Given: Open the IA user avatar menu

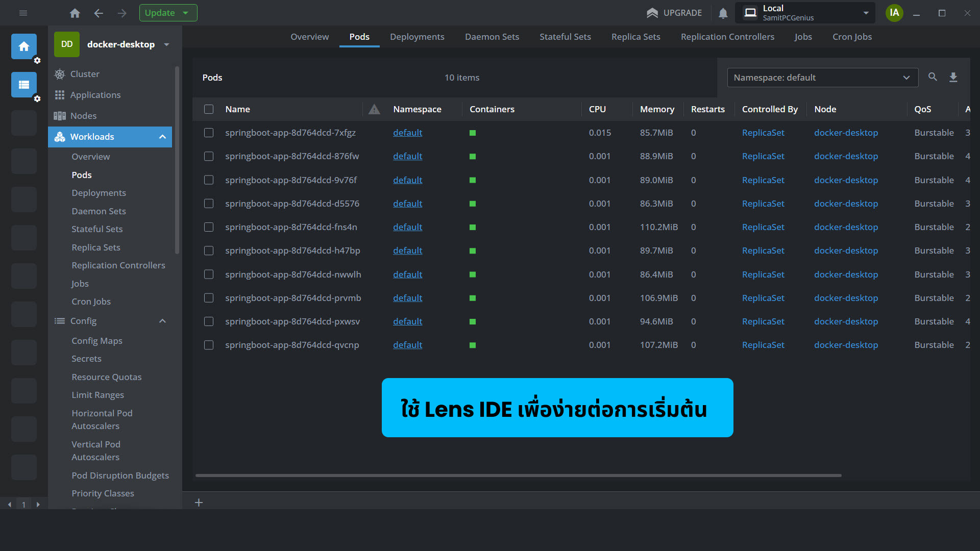Looking at the screenshot, I should pos(894,13).
